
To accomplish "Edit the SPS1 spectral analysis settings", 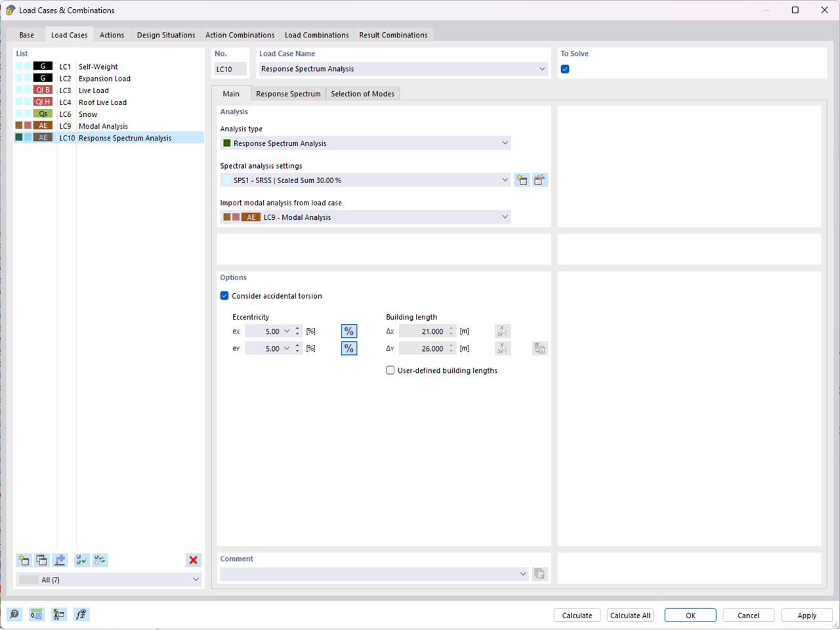I will coord(539,179).
